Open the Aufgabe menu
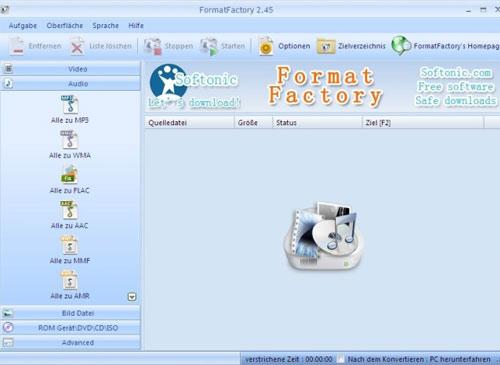 23,26
